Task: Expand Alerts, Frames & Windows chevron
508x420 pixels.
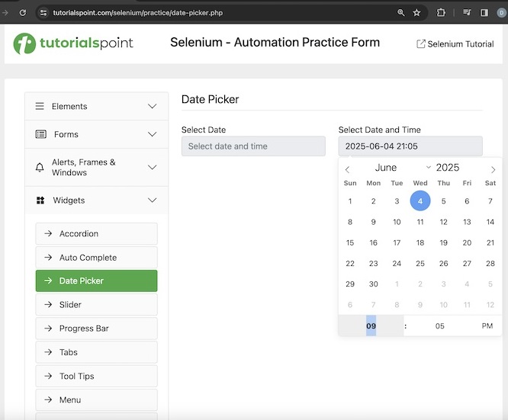Action: coord(153,167)
